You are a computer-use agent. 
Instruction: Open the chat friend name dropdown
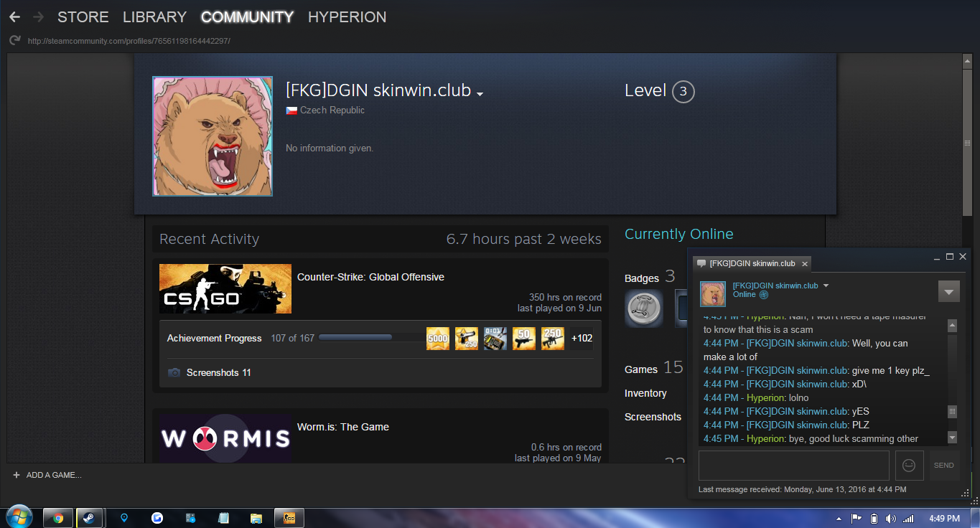(826, 286)
